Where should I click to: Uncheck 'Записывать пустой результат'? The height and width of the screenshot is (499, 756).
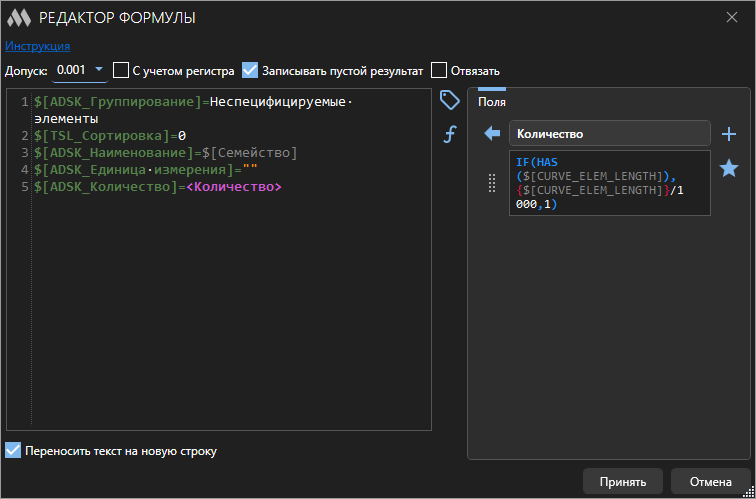[251, 71]
